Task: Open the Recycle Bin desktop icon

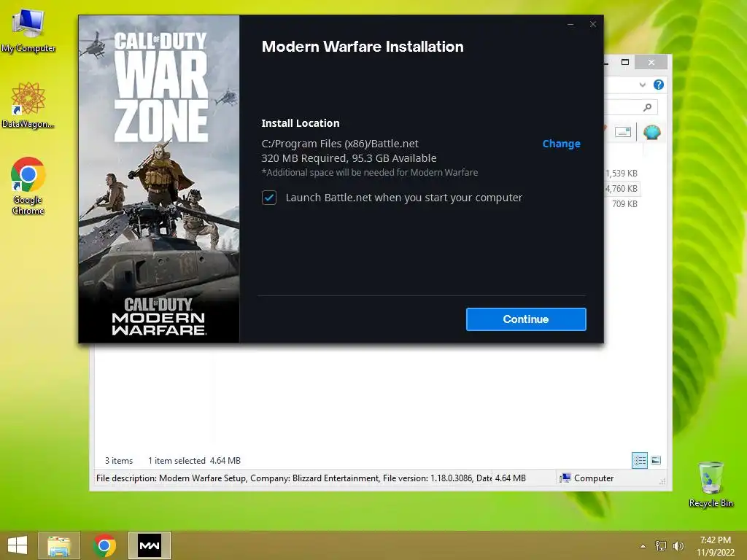Action: tap(711, 484)
